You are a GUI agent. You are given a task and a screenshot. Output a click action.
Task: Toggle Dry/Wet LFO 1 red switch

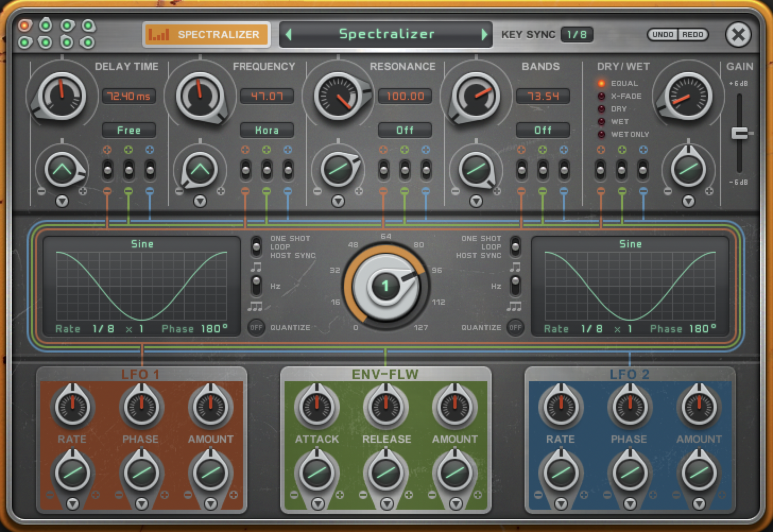pos(600,170)
